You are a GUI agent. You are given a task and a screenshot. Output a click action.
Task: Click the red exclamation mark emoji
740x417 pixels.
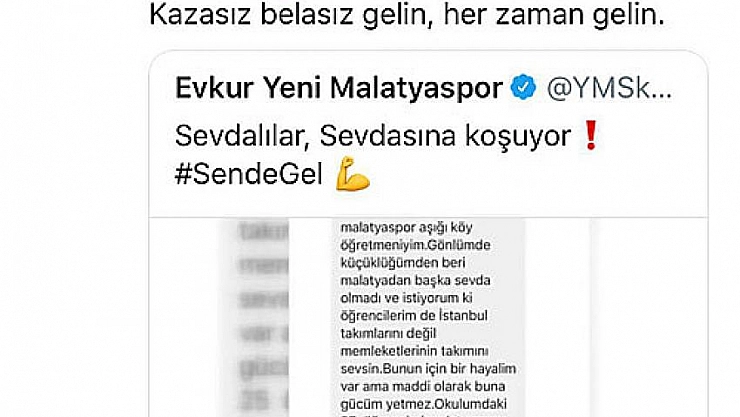(x=591, y=135)
